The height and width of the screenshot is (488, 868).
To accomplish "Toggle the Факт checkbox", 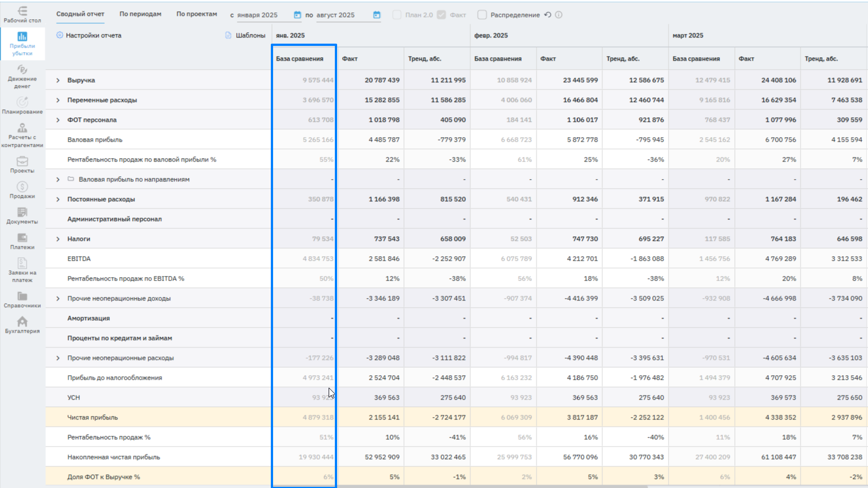I will click(441, 15).
